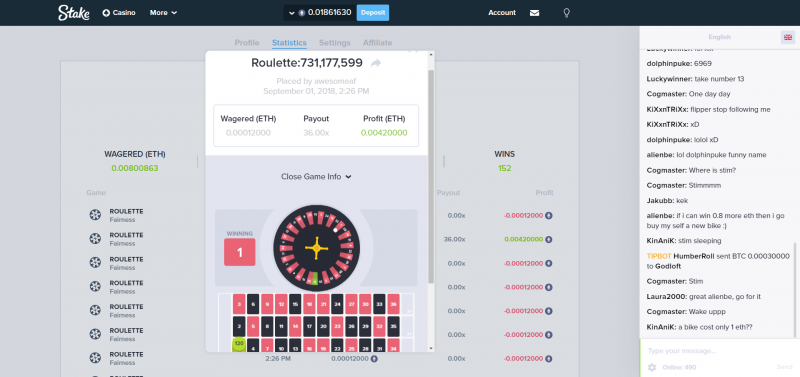Click the bet title Roulette:731,177,599
Image resolution: width=800 pixels, height=377 pixels.
tap(307, 63)
